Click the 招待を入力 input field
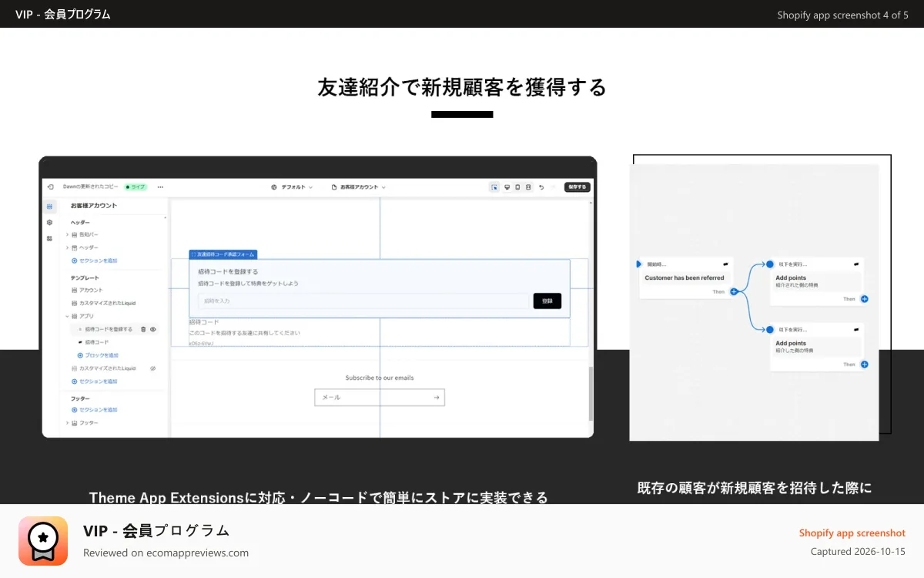This screenshot has width=924, height=578. click(363, 301)
